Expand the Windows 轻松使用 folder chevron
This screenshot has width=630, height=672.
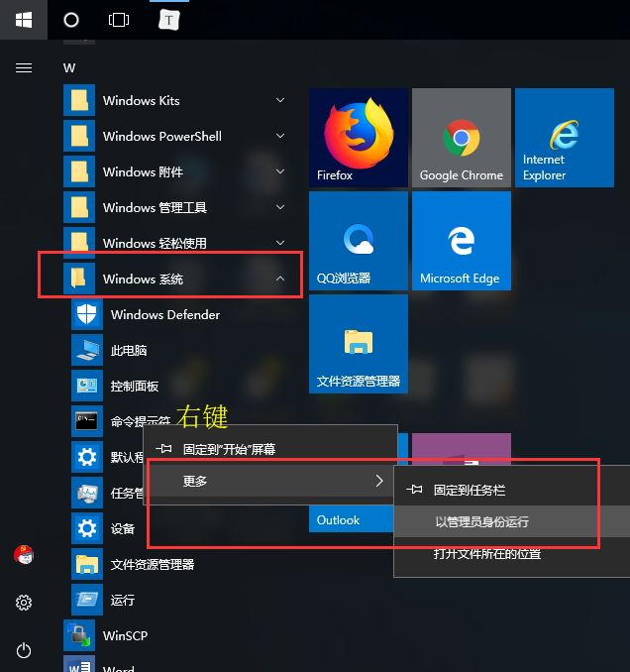pos(280,243)
